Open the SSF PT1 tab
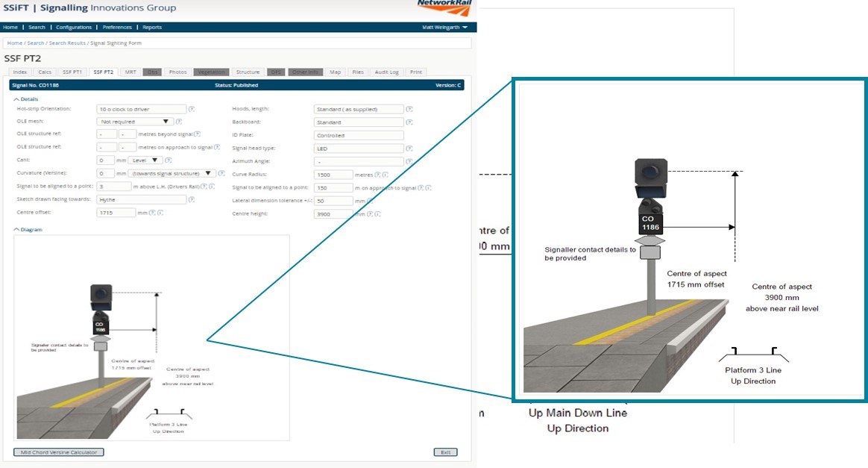The image size is (868, 468). (72, 72)
